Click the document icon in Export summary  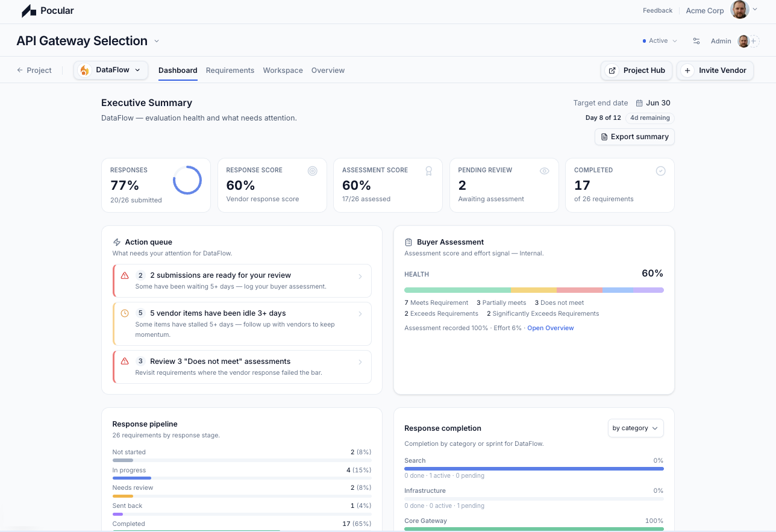[x=604, y=137]
